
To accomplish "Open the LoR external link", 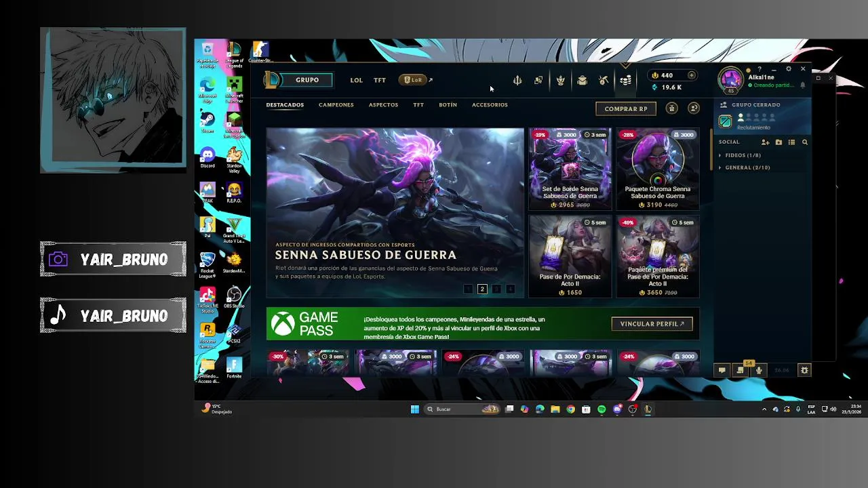I will 416,80.
